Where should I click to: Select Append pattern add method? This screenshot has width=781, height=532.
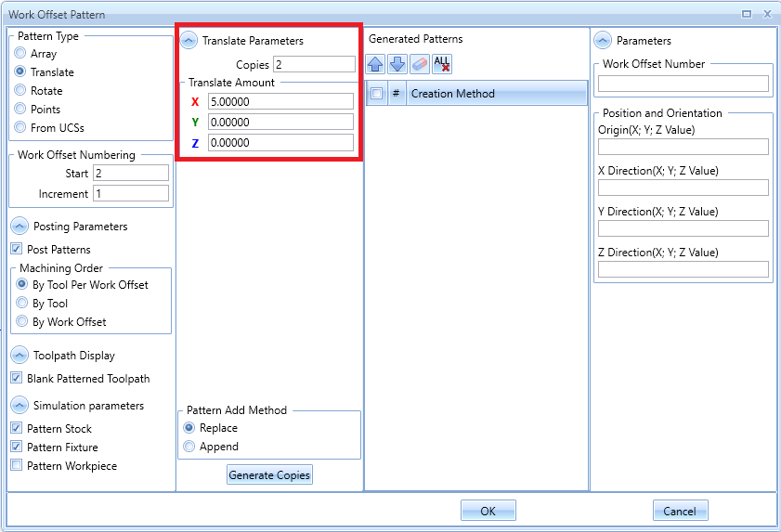[x=189, y=446]
